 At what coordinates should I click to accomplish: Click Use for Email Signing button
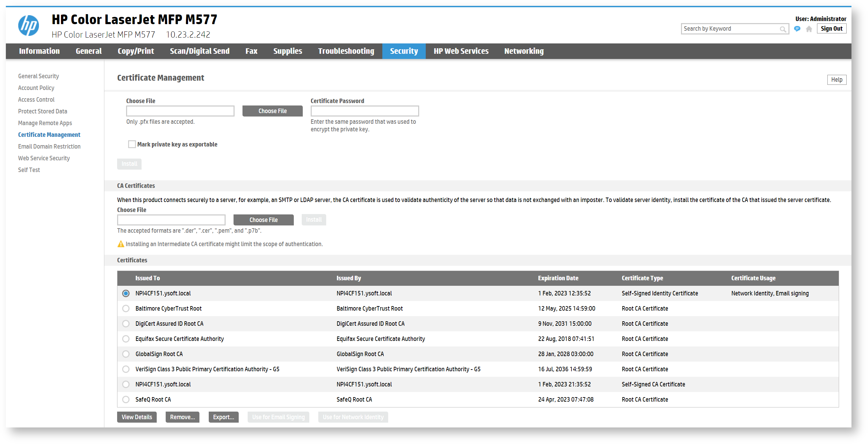point(278,417)
